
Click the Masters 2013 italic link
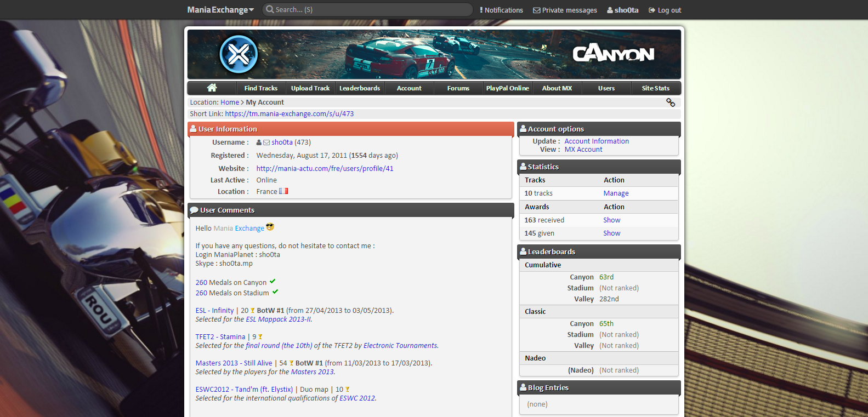tap(313, 372)
